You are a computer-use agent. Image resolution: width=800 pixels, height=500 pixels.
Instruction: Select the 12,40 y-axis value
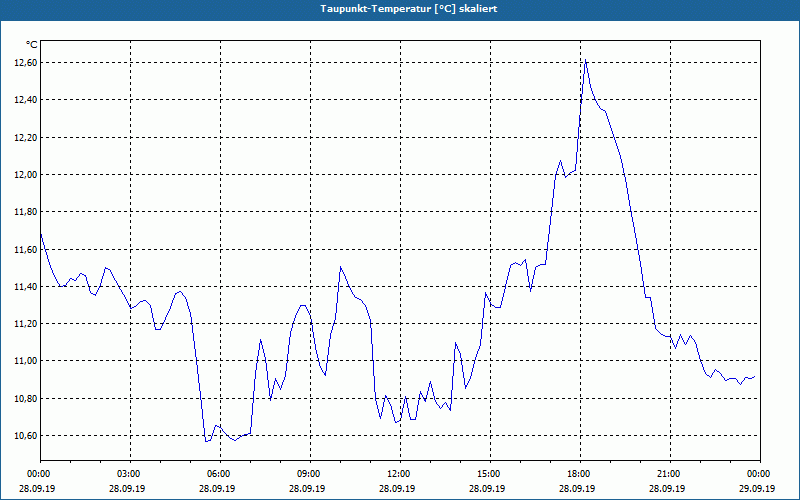click(26, 100)
